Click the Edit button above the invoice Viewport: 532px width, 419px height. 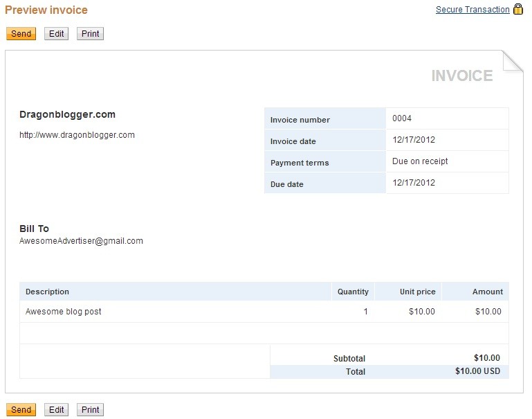(x=56, y=34)
